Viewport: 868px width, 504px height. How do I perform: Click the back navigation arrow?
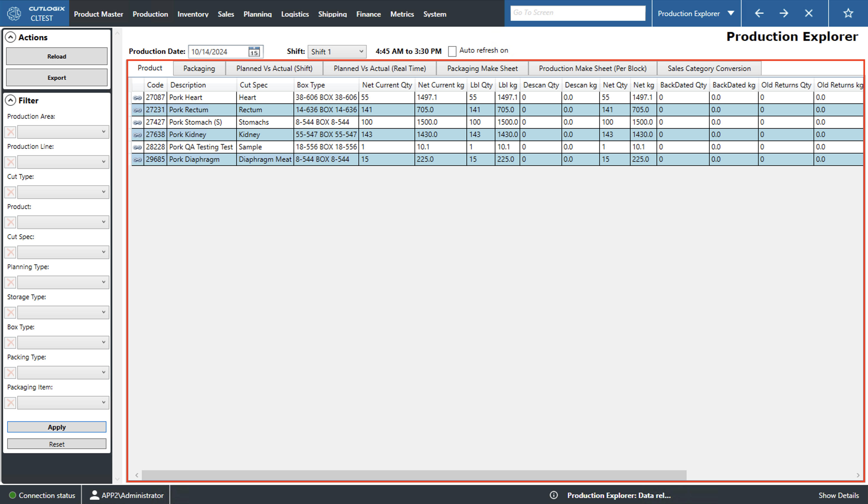[x=759, y=13]
